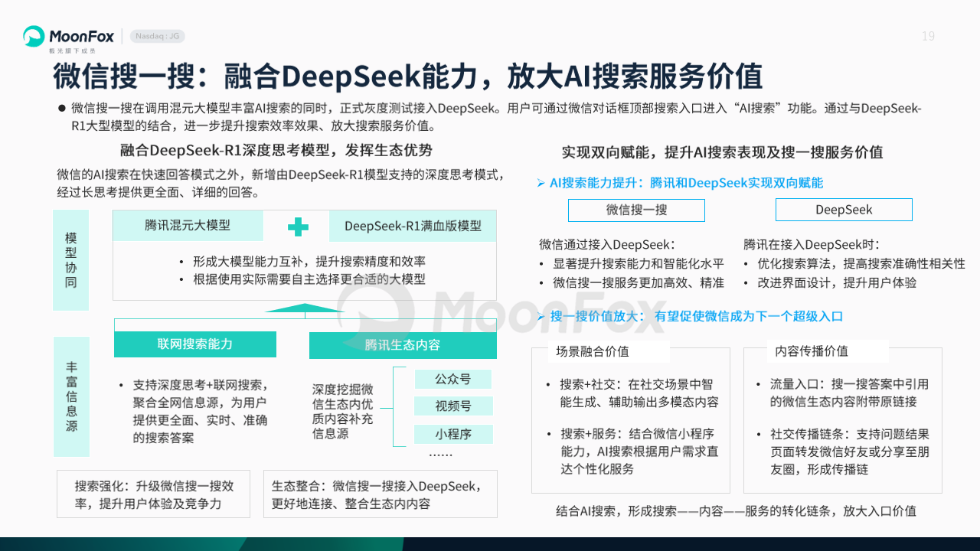Click the 极光旗下成员 tagline under the logo

[x=71, y=51]
